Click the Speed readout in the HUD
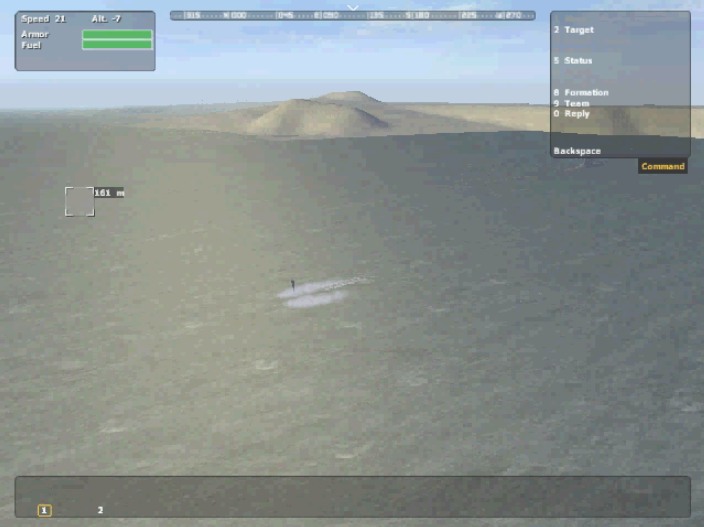The image size is (704, 527). (x=44, y=19)
